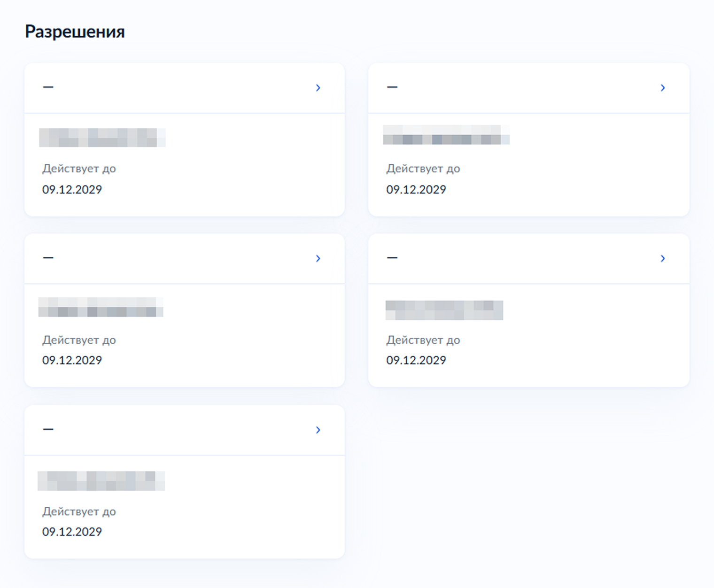Click the blurred name in the second card
714x588 pixels.
[x=446, y=135]
